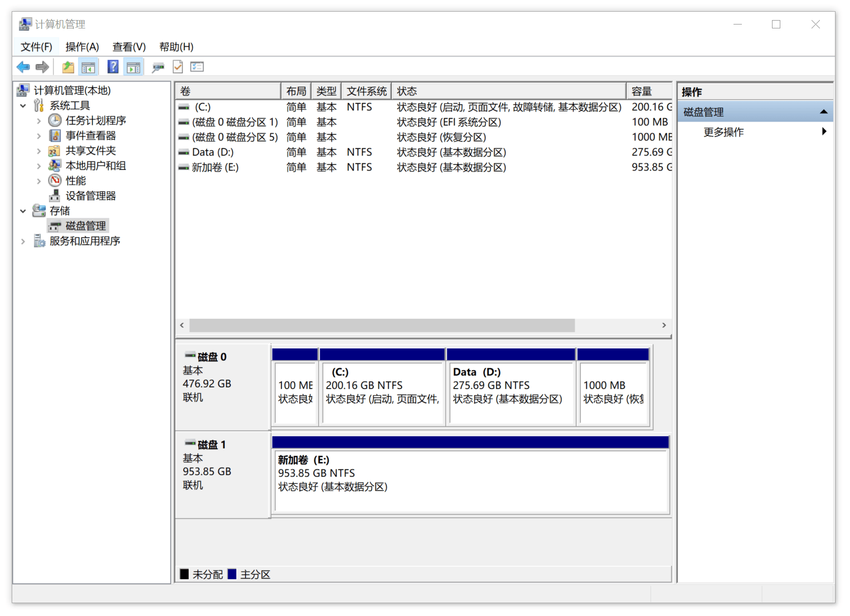Select Disk Management tree item
This screenshot has height=616, width=850.
pyautogui.click(x=85, y=226)
